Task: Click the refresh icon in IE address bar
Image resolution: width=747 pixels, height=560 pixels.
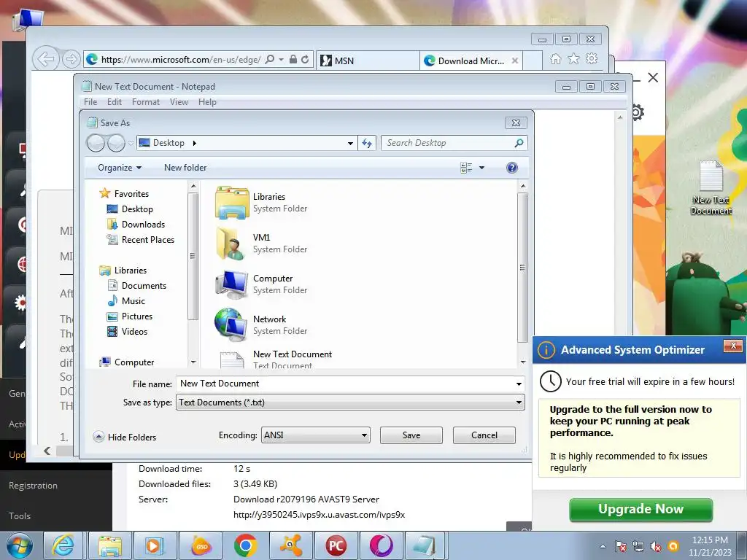Action: [x=305, y=60]
